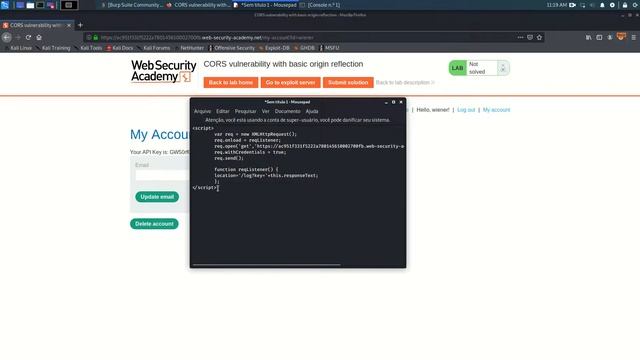Open Kali Linux bookmark
Image resolution: width=640 pixels, height=360 pixels.
[18, 48]
